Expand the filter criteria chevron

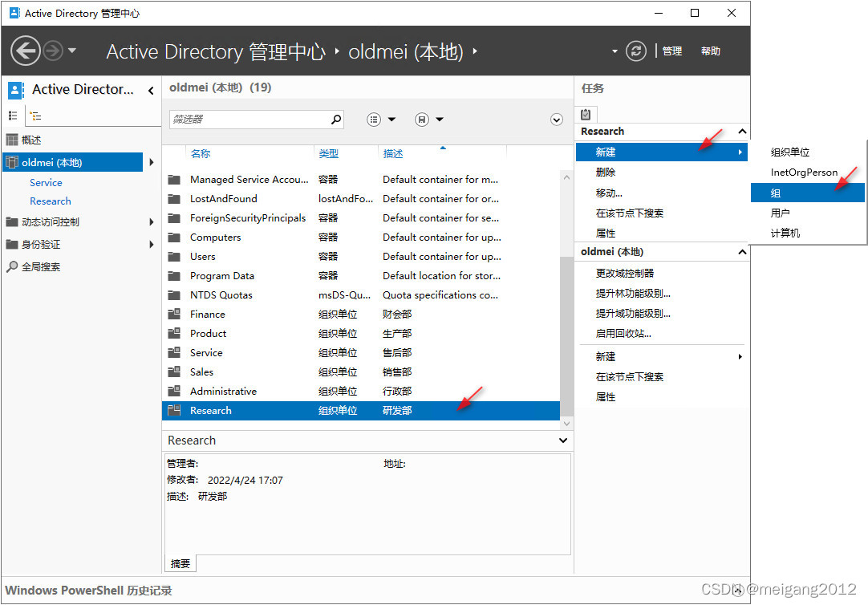coord(557,120)
